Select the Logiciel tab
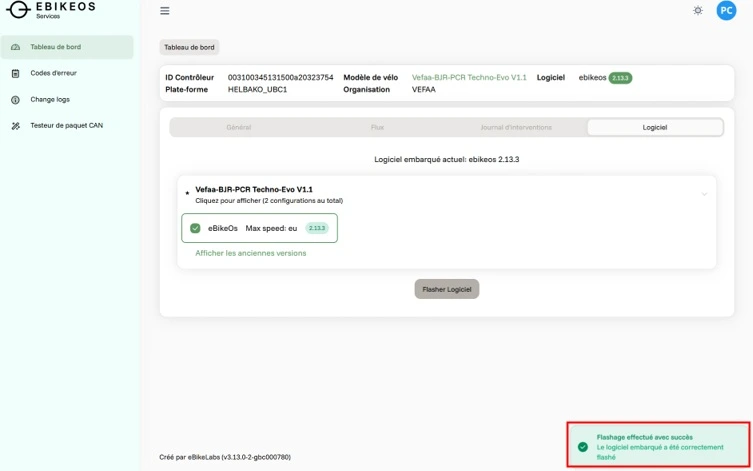 [x=655, y=127]
